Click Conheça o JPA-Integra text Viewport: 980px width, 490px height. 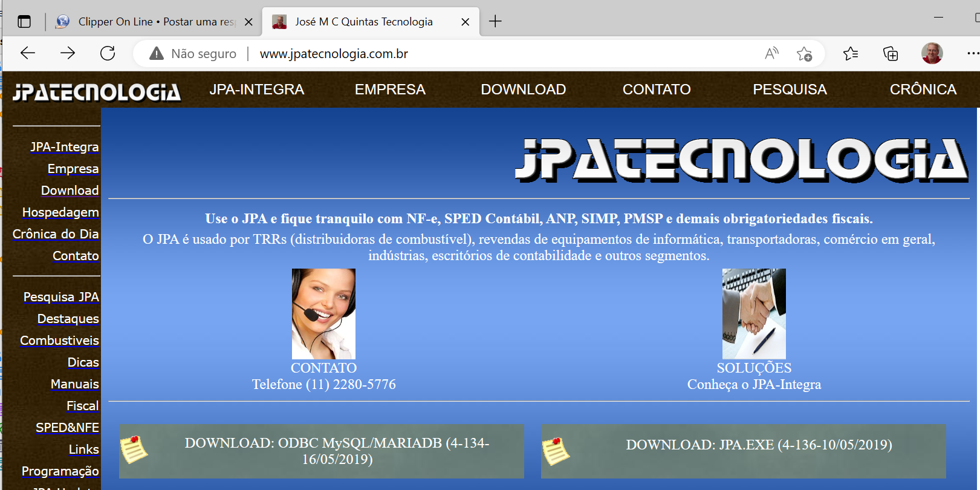tap(754, 384)
